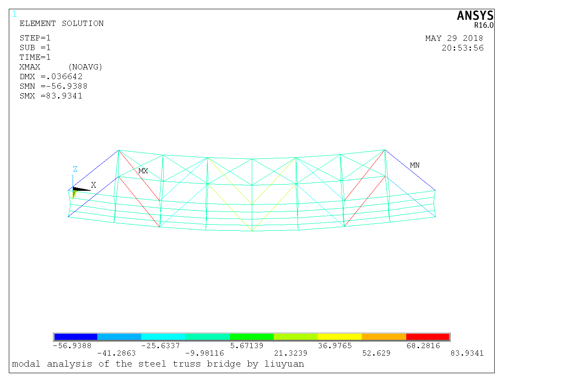
Task: Pick the bright green legend band above 5.67139
Action: [252, 337]
